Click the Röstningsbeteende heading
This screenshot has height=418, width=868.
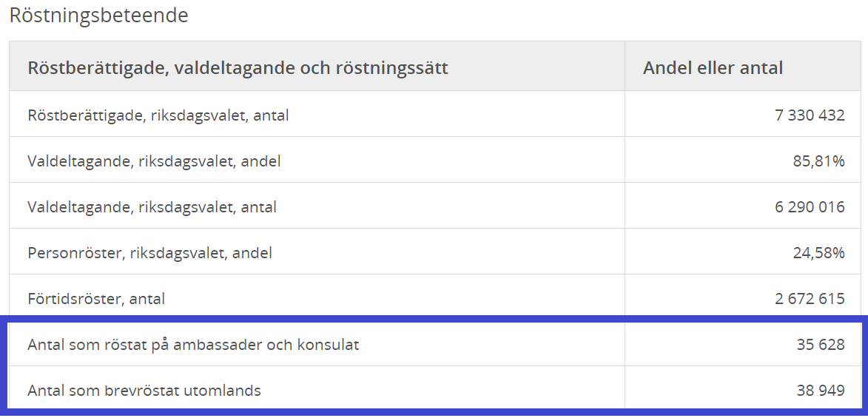click(x=98, y=16)
